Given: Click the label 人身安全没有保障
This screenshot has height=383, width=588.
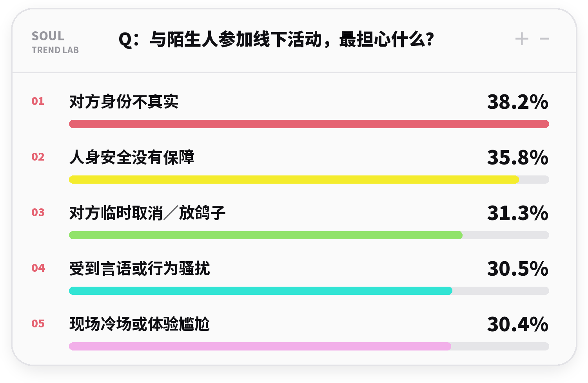Looking at the screenshot, I should (132, 157).
